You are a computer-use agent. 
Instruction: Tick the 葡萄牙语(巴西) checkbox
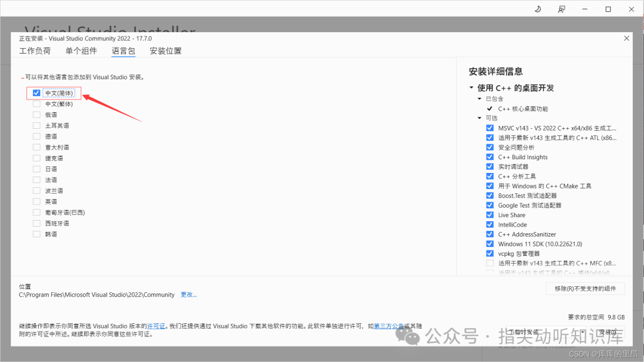tap(36, 212)
